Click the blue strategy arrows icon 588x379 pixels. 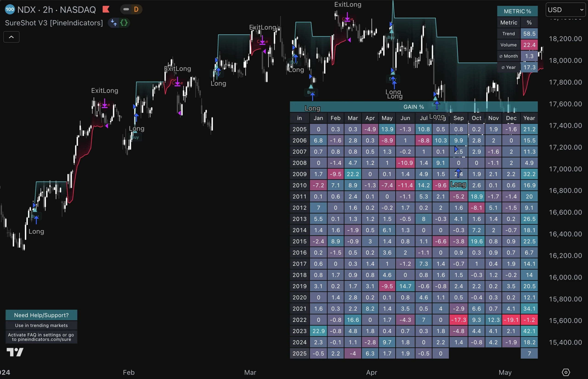(114, 23)
